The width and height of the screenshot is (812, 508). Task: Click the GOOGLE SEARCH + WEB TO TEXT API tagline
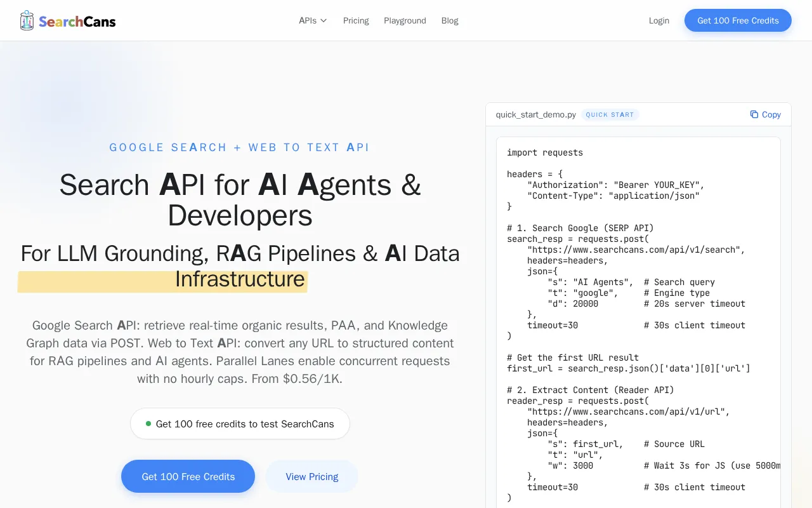240,147
